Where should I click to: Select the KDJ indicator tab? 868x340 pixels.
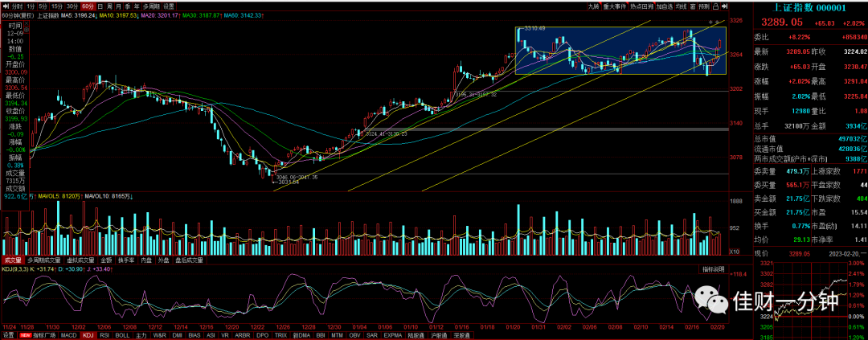[x=88, y=335]
